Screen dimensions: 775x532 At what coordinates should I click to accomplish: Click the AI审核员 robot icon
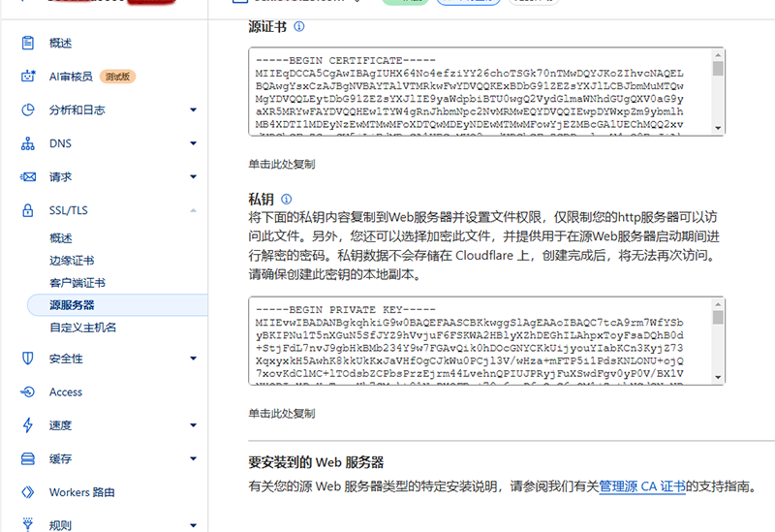coord(28,77)
